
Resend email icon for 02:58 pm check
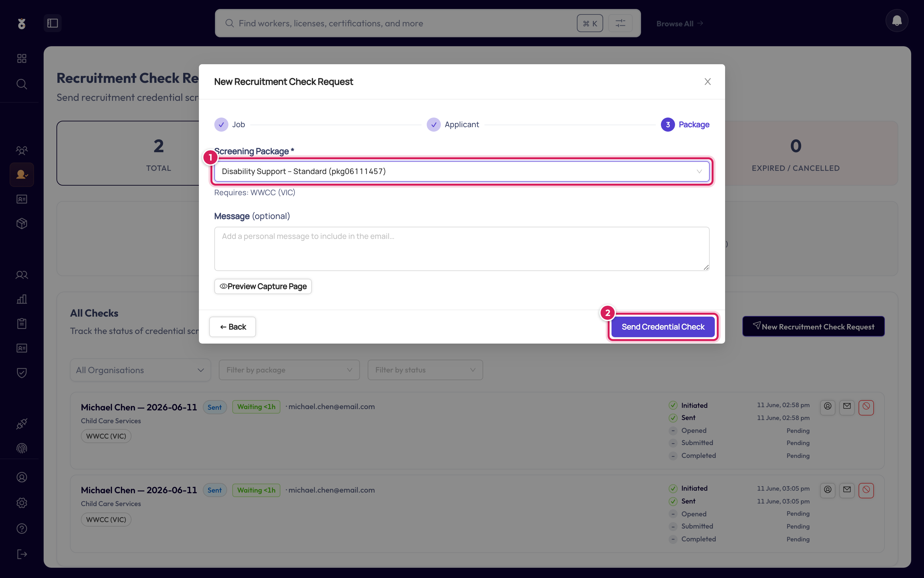point(847,407)
